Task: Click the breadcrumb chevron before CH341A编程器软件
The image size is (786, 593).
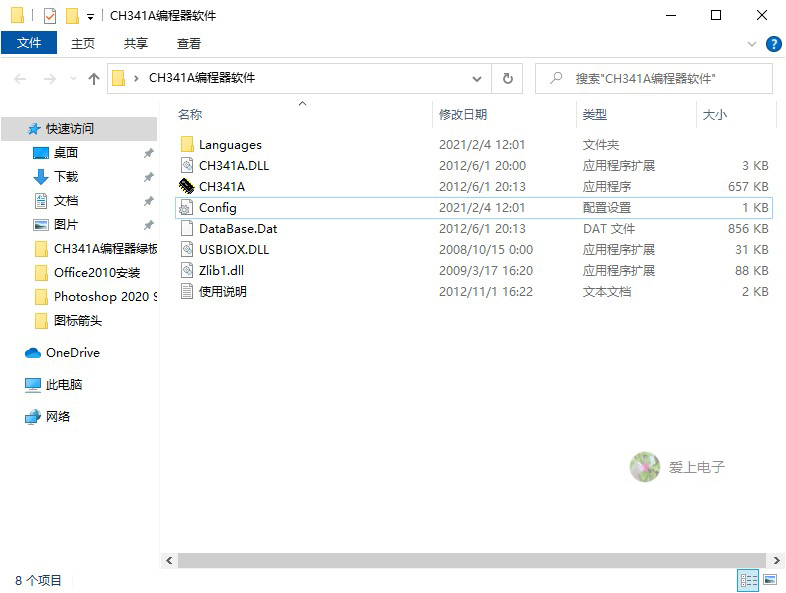Action: point(136,79)
